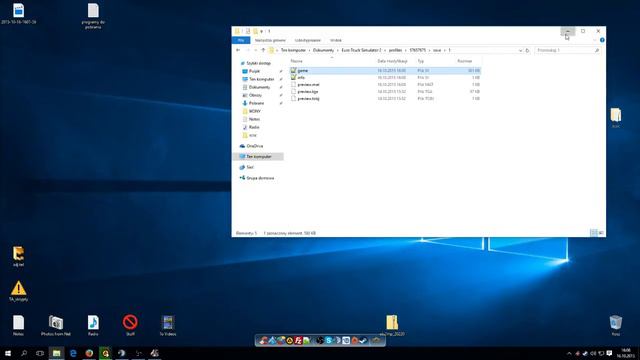Open FileZilla from the dock

coord(298,340)
